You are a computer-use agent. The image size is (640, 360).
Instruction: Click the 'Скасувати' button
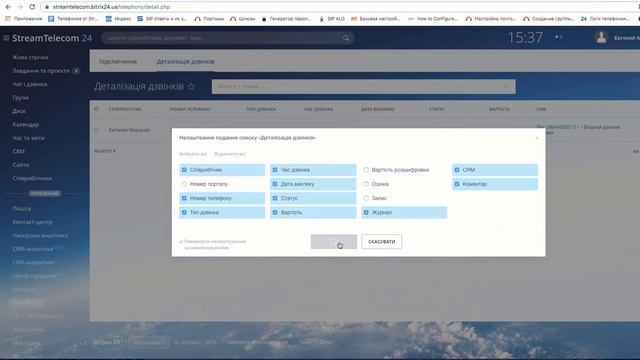(x=381, y=242)
